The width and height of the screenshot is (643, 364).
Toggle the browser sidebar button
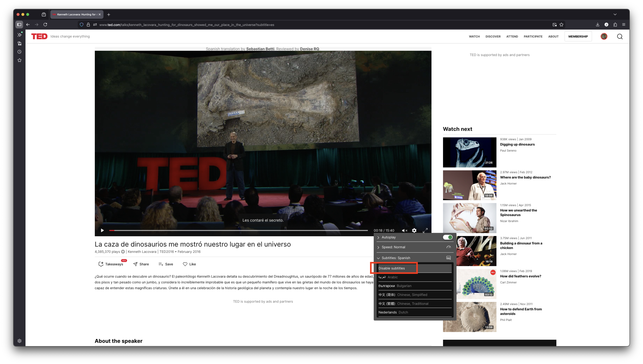click(x=19, y=25)
